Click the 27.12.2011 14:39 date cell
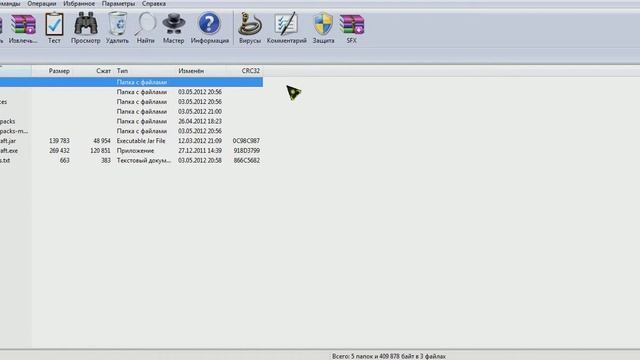This screenshot has height=360, width=640. [x=200, y=151]
